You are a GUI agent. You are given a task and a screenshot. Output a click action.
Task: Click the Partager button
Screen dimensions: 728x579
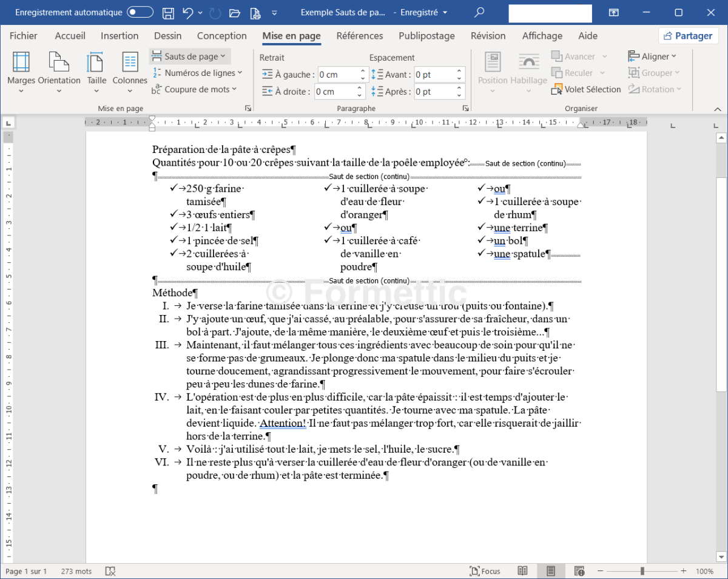[689, 36]
